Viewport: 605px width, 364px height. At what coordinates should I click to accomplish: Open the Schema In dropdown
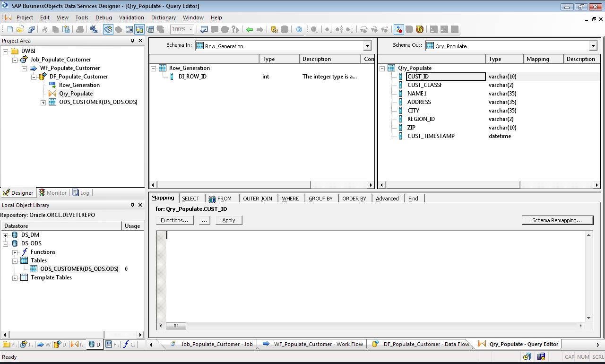[x=367, y=46]
